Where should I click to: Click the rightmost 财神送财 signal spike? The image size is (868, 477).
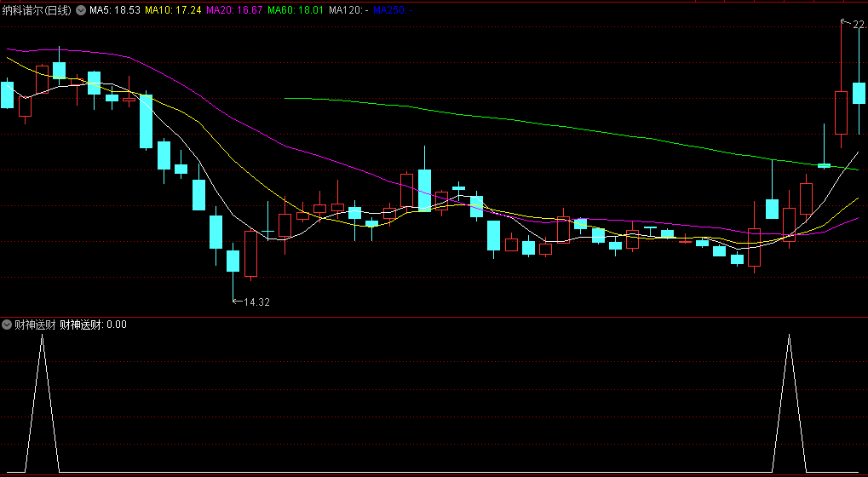789,403
